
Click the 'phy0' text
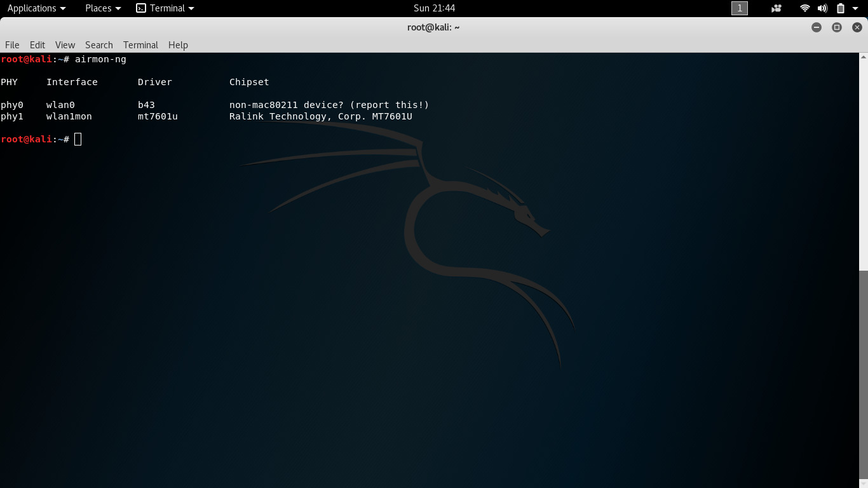12,105
